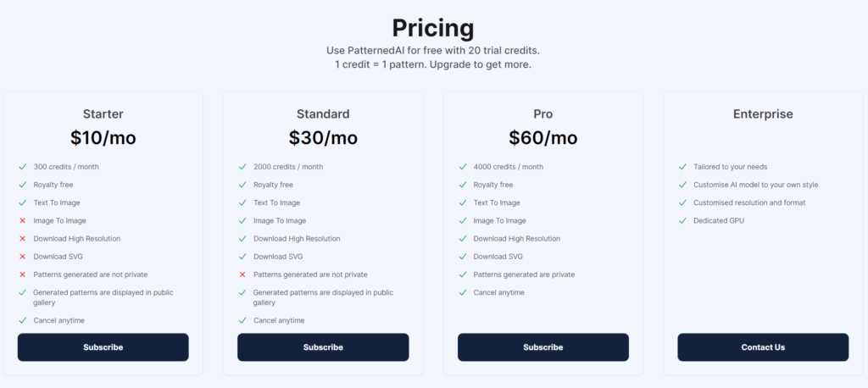Click red X for Standard patterns not private

[x=242, y=274]
